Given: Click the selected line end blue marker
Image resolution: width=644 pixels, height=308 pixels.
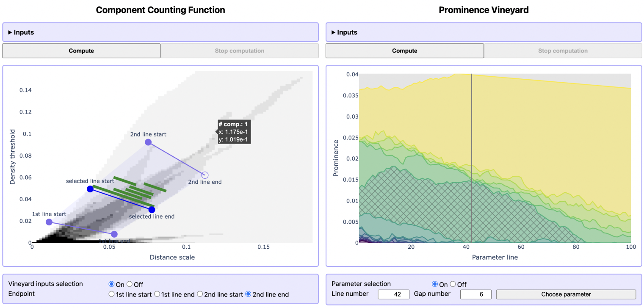Looking at the screenshot, I should pyautogui.click(x=152, y=210).
